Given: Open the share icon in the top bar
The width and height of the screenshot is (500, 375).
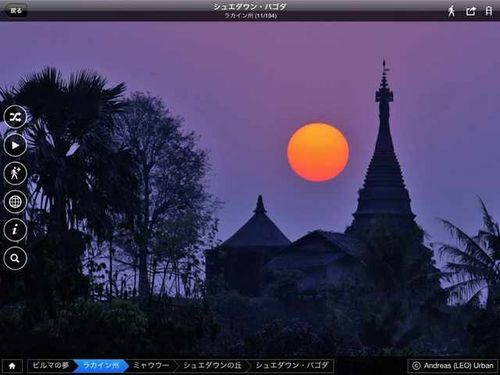Looking at the screenshot, I should tap(471, 11).
